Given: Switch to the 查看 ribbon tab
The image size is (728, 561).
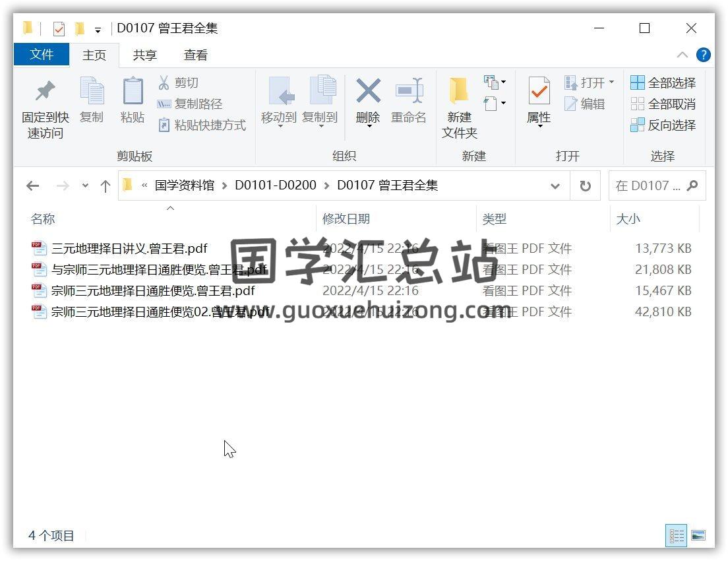Looking at the screenshot, I should pyautogui.click(x=195, y=55).
